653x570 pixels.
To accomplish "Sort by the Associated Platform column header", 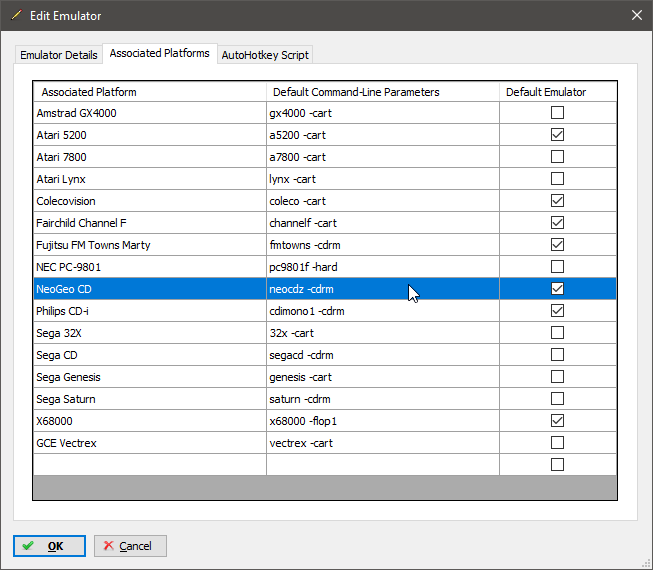I will coord(150,92).
